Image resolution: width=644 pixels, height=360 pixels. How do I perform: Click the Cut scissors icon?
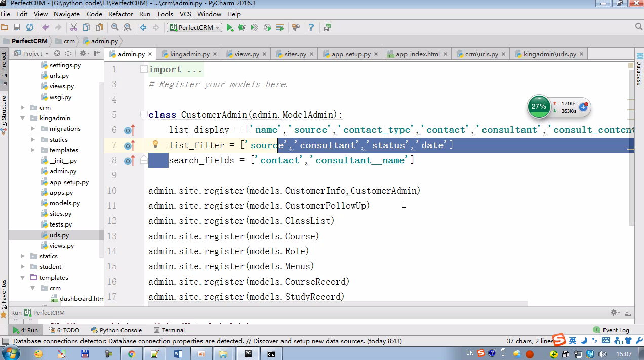73,28
